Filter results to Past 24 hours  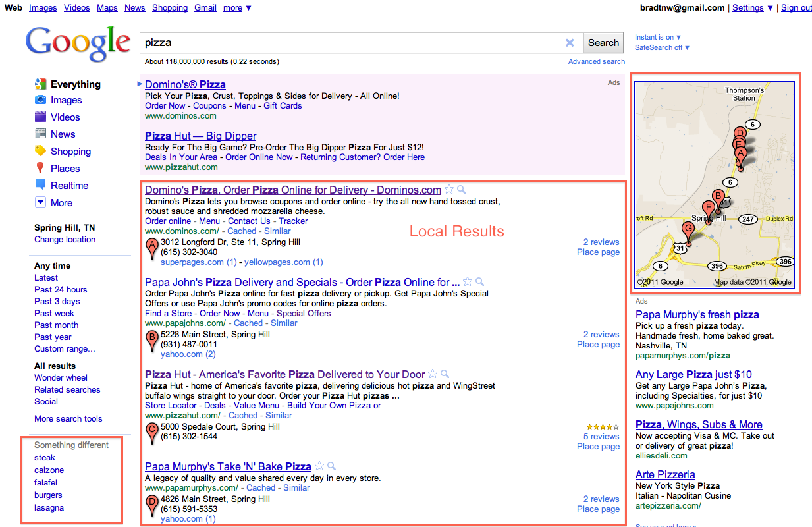(61, 290)
